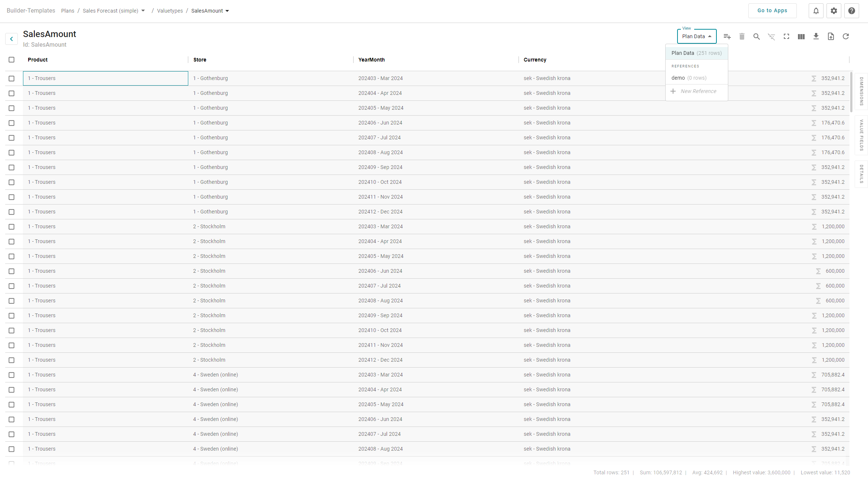Open the notifications bell
Screen dimensions: 868x481
pyautogui.click(x=816, y=11)
